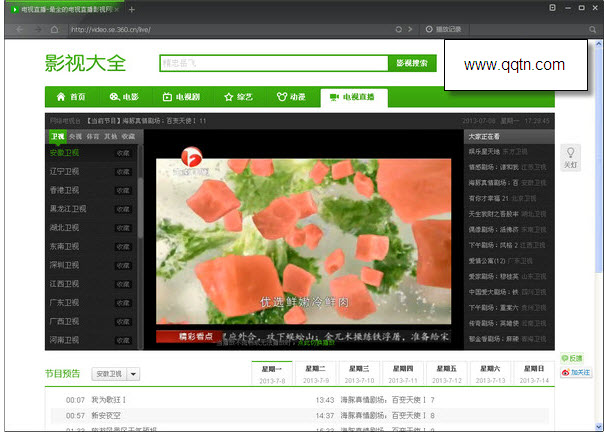Open new tab with plus icon
Screen dimensions: 604x433
(131, 9)
